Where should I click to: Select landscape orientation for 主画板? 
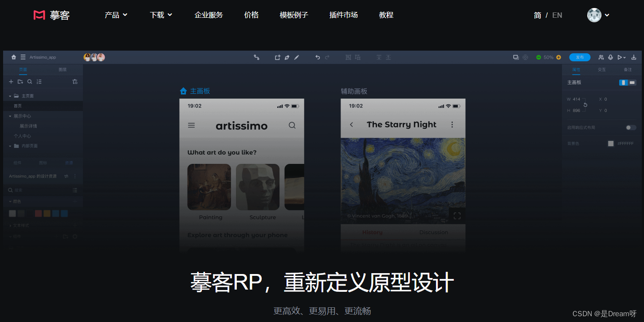(632, 83)
